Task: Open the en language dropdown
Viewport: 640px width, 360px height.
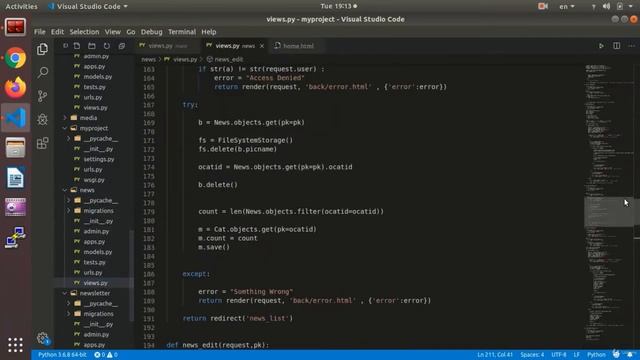Action: click(567, 6)
